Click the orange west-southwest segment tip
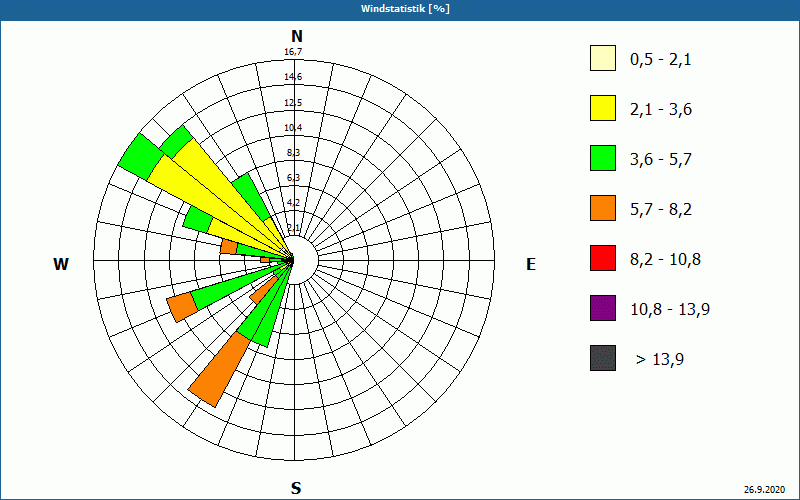The image size is (800, 500). point(183,308)
